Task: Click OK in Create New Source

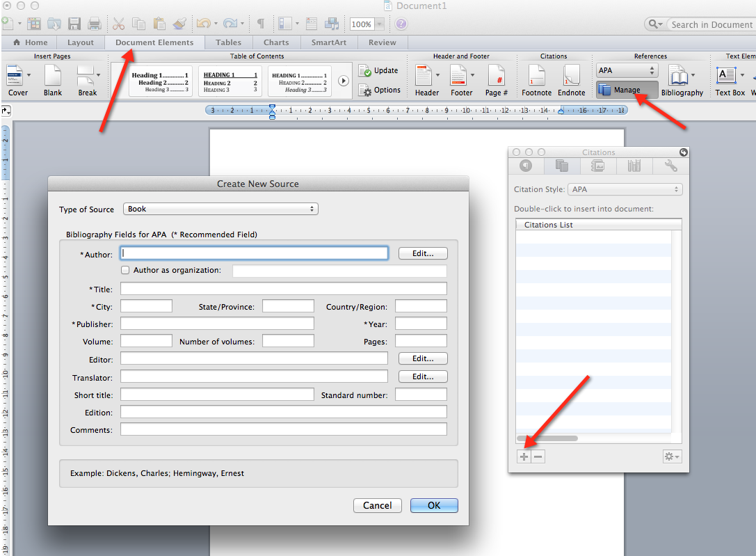Action: (434, 505)
